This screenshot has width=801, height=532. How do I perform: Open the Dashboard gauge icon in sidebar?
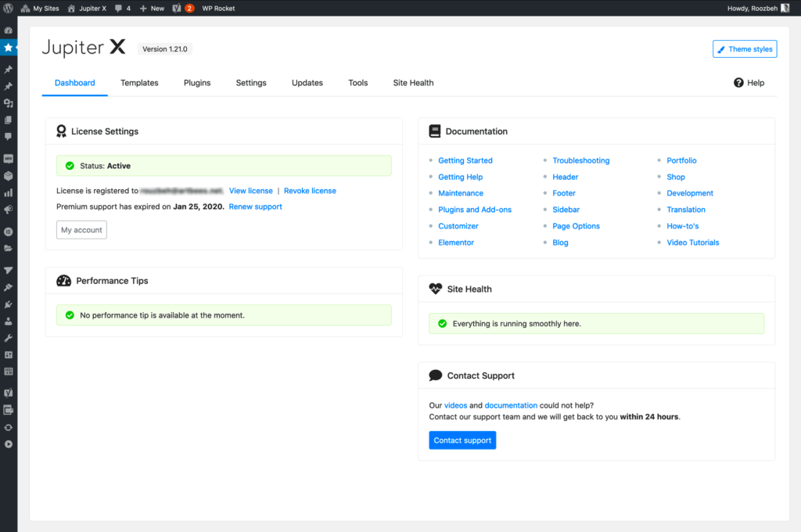tap(9, 30)
